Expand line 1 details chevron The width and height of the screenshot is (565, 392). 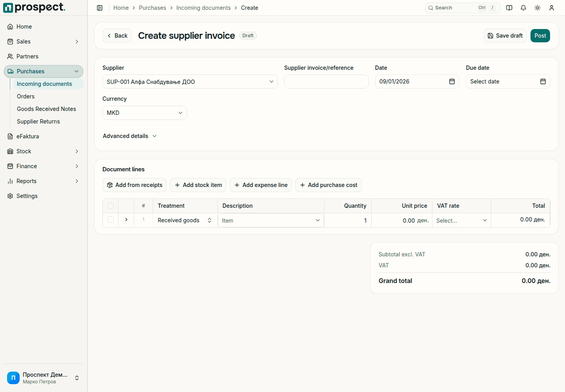point(126,220)
